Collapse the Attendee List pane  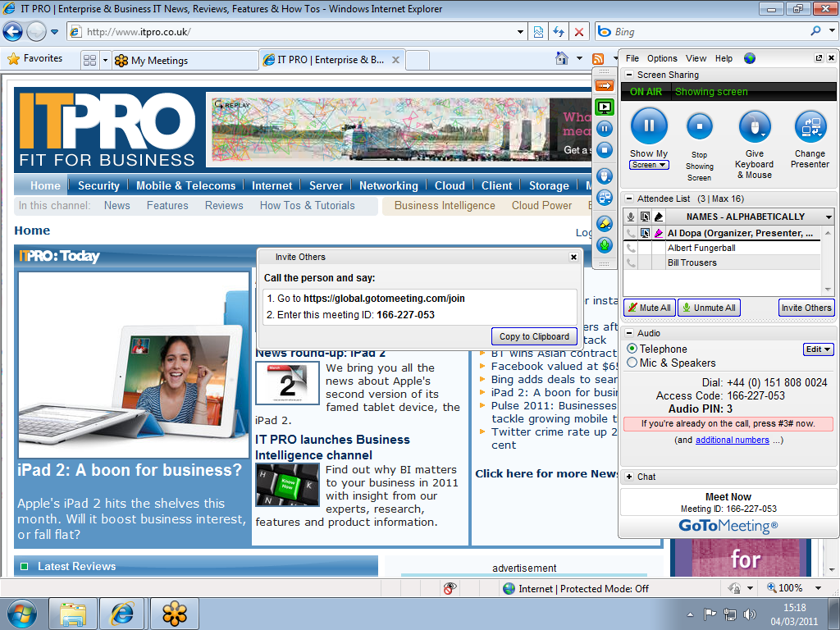(629, 199)
